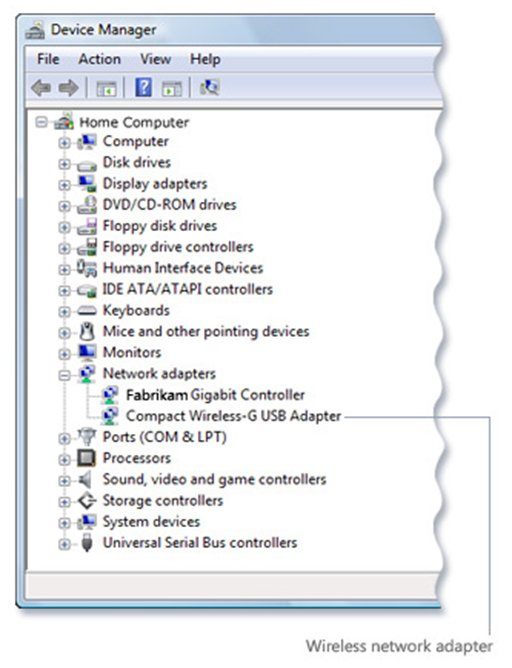512x668 pixels.
Task: Expand the Display adapters node
Action: pos(64,185)
